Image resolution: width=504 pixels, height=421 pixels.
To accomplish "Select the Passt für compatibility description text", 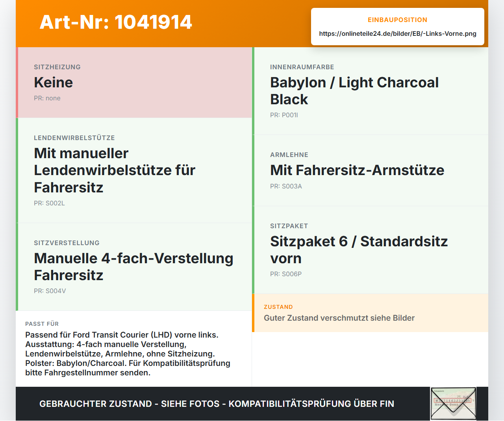I will tap(128, 354).
